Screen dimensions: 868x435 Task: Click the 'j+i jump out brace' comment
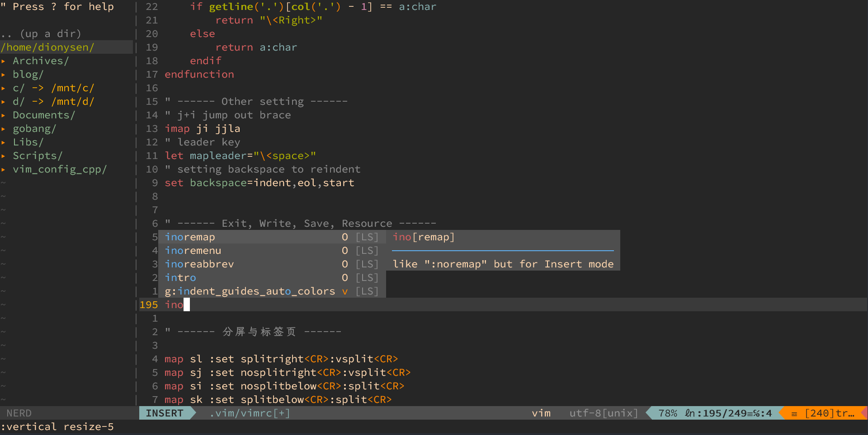pos(228,115)
